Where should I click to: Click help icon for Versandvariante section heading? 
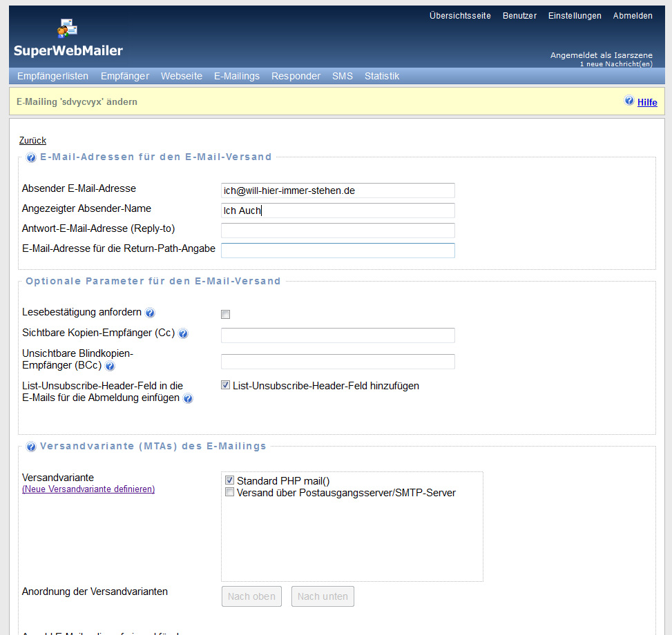point(31,447)
